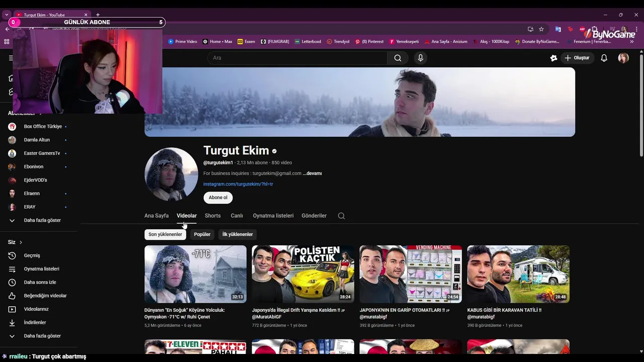Switch to the Shorts tab
The width and height of the screenshot is (644, 362).
213,216
